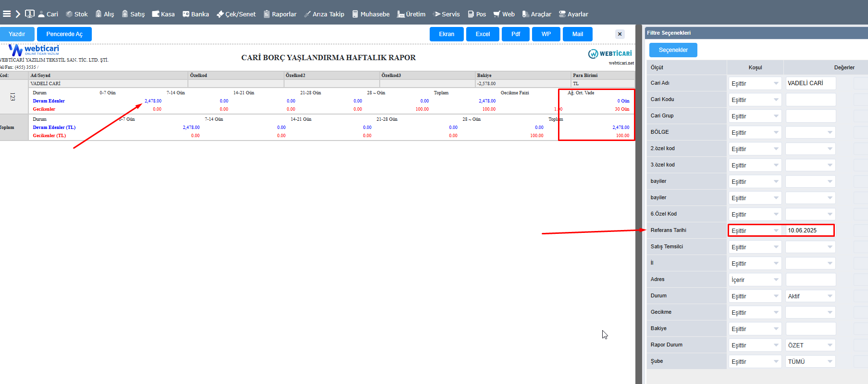This screenshot has width=868, height=384.
Task: Open the Stok menu
Action: [x=77, y=14]
